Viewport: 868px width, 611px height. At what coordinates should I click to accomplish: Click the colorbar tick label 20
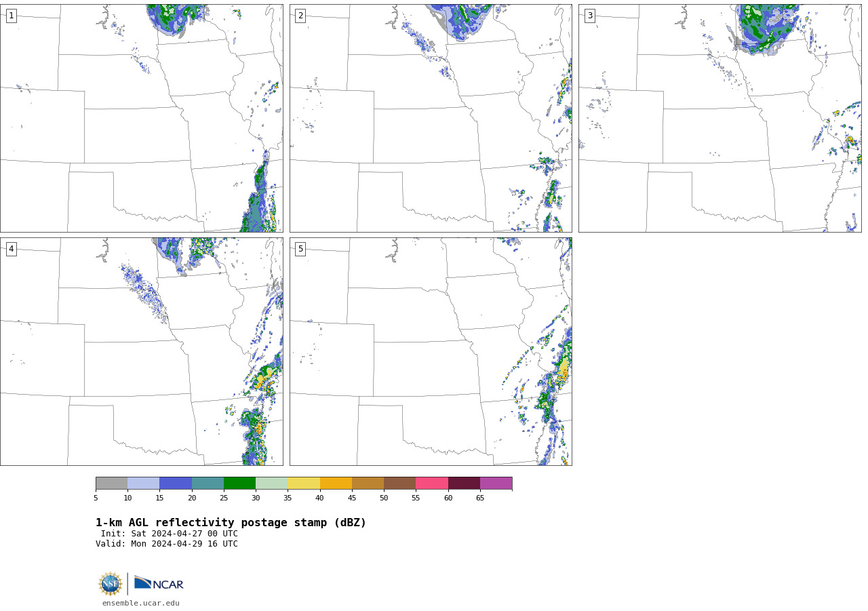point(192,498)
